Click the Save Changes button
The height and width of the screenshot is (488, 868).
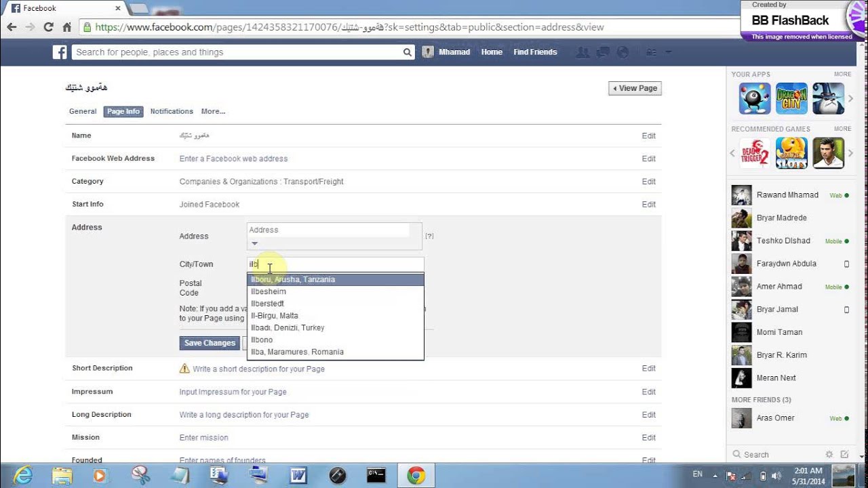(210, 343)
